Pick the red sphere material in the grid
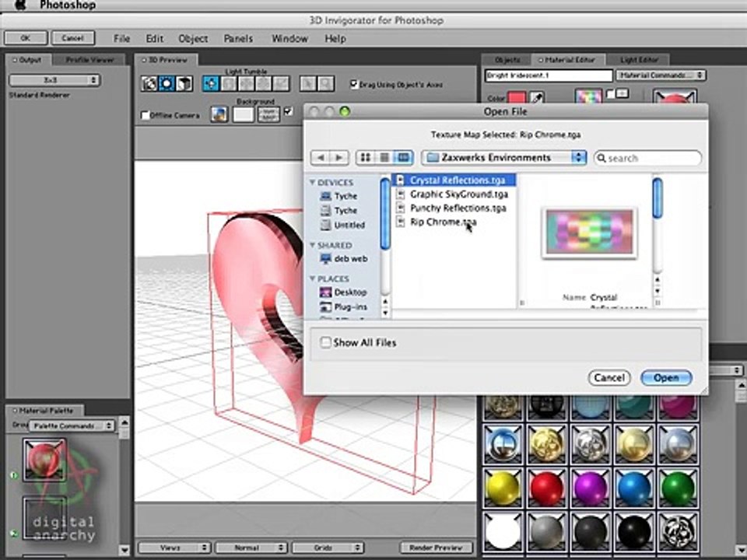Viewport: 747px width, 560px height. point(546,489)
